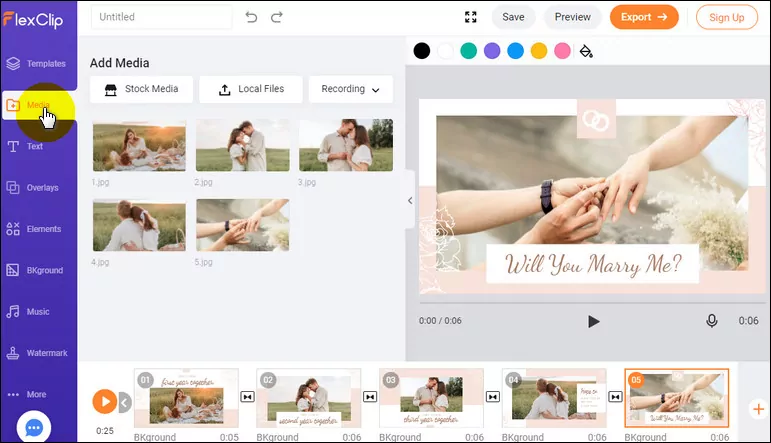Add a new scene with plus
This screenshot has height=443, width=771.
pos(759,409)
